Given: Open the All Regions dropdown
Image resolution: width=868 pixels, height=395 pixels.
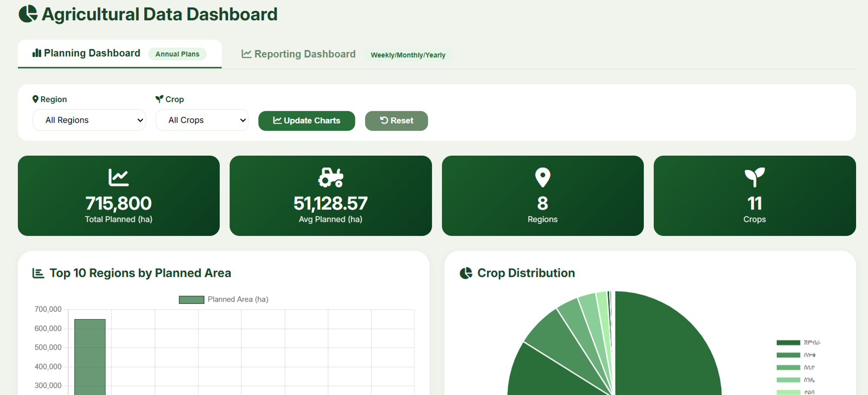Looking at the screenshot, I should [89, 120].
